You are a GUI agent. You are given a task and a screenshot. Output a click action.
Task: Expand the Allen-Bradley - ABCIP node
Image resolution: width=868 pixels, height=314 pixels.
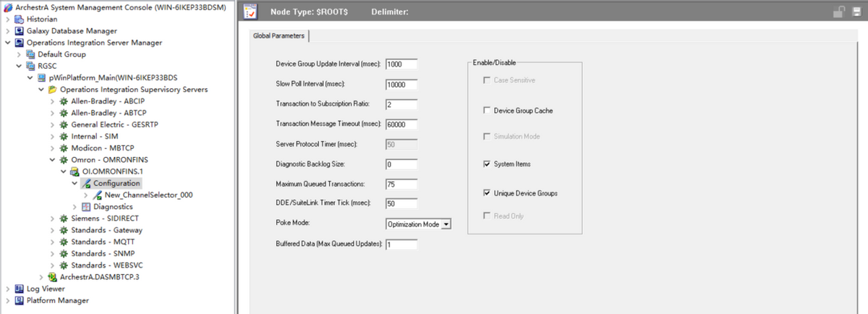click(x=52, y=101)
